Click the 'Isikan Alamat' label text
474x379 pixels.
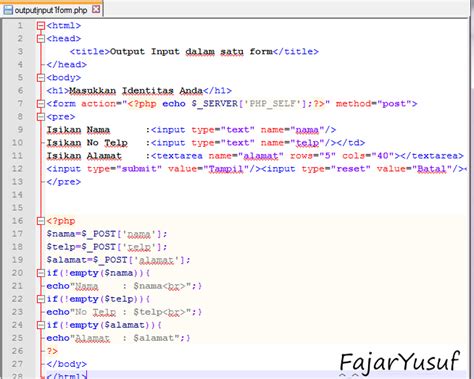pos(84,156)
